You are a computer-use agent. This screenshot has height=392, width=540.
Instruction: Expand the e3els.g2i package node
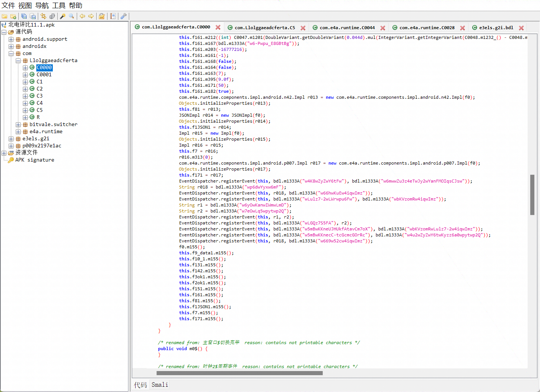click(x=11, y=139)
